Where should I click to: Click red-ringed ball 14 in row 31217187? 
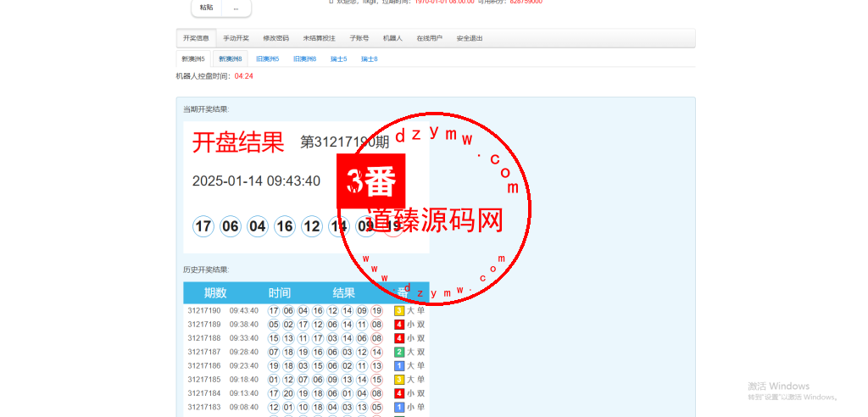point(377,353)
